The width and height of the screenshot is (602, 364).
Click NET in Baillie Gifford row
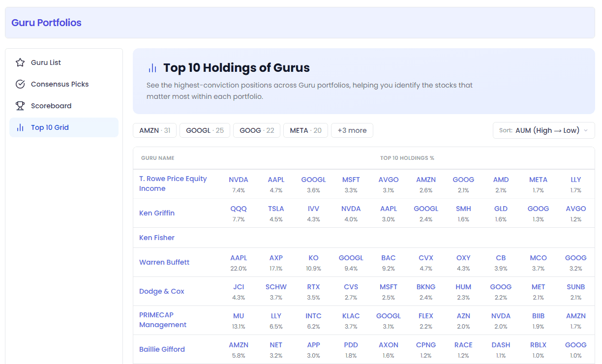[x=276, y=345]
